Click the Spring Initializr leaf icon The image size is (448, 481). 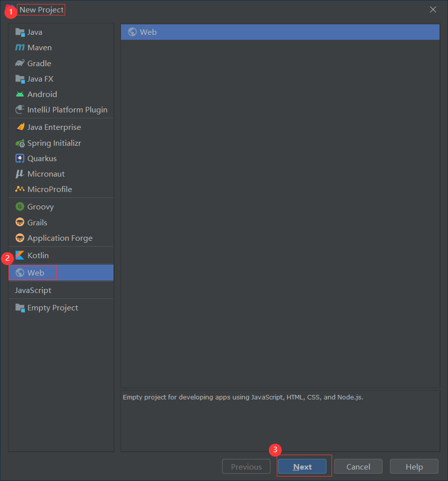coord(20,143)
